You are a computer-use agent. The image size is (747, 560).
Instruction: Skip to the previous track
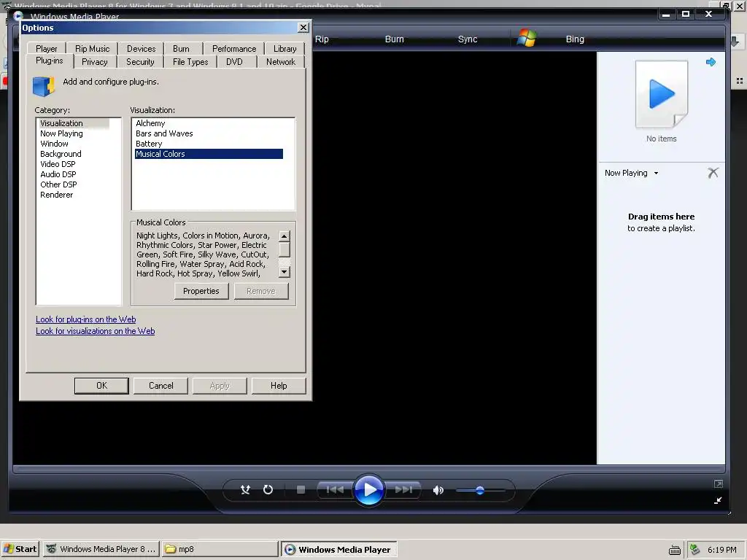coord(335,489)
